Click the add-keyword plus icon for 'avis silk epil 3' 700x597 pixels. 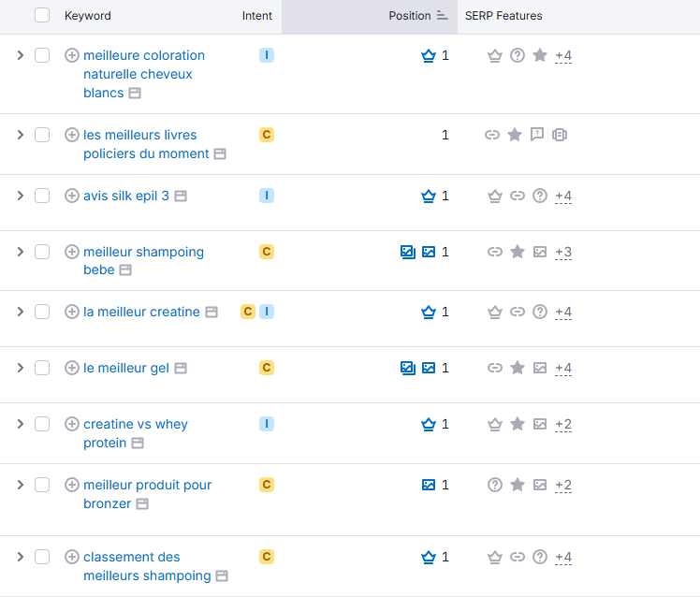72,196
